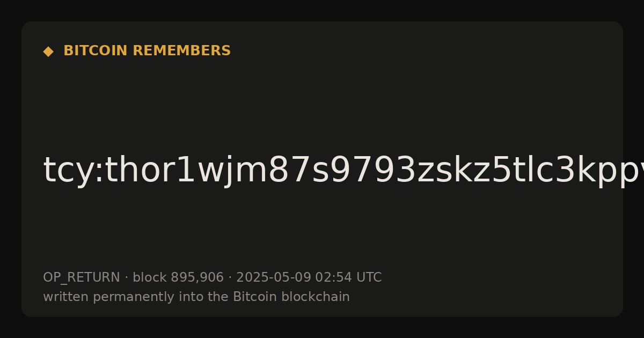Click the separator dot after 895,906

[230, 278]
